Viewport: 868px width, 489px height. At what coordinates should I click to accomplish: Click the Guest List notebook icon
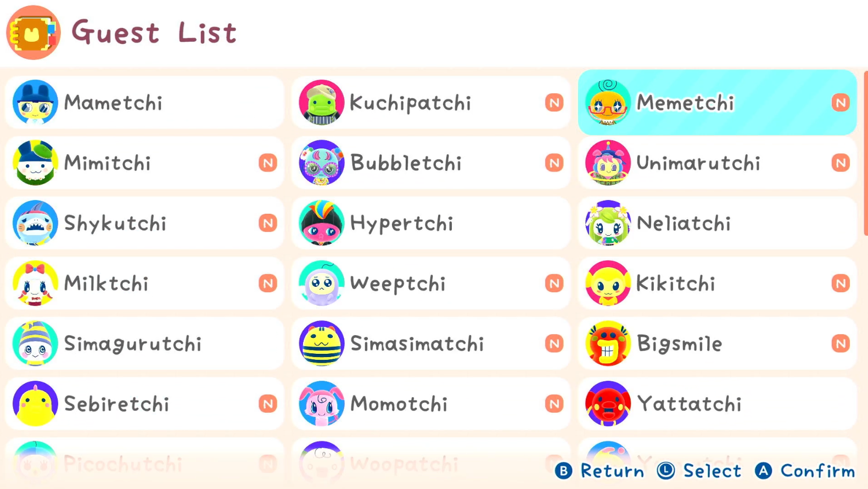click(33, 32)
